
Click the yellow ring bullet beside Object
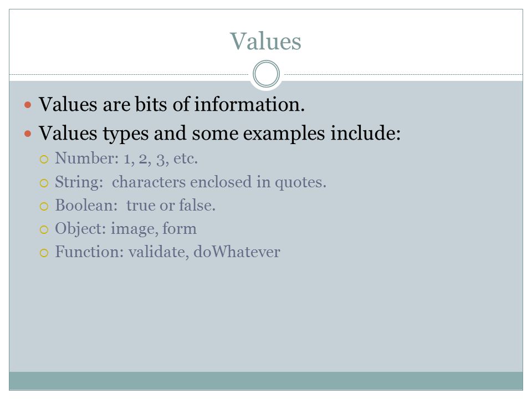click(x=44, y=229)
